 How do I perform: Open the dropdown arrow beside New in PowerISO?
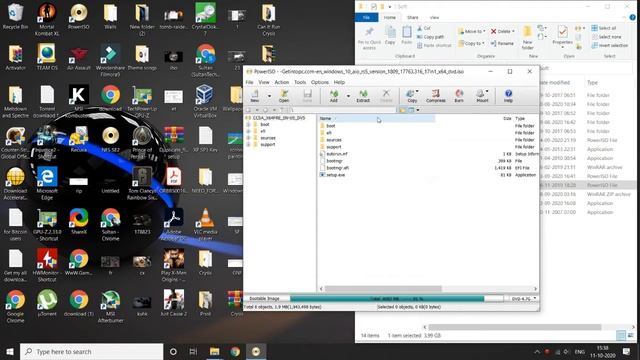point(269,96)
